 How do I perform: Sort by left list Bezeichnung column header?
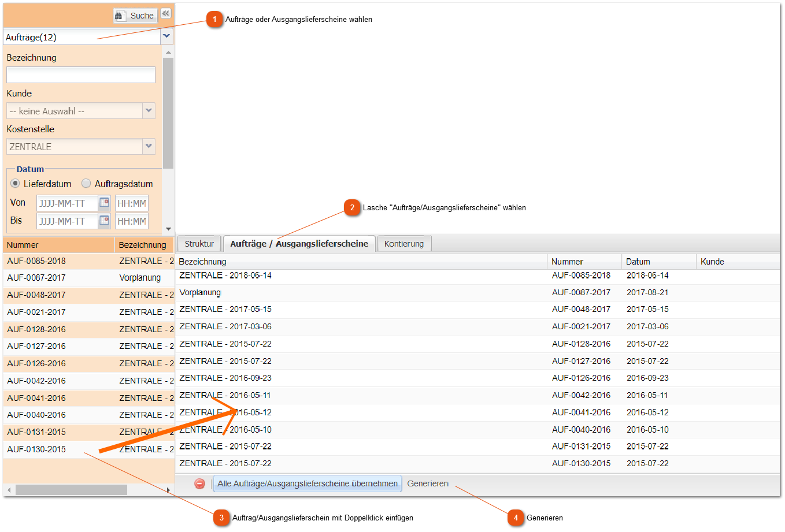point(145,245)
